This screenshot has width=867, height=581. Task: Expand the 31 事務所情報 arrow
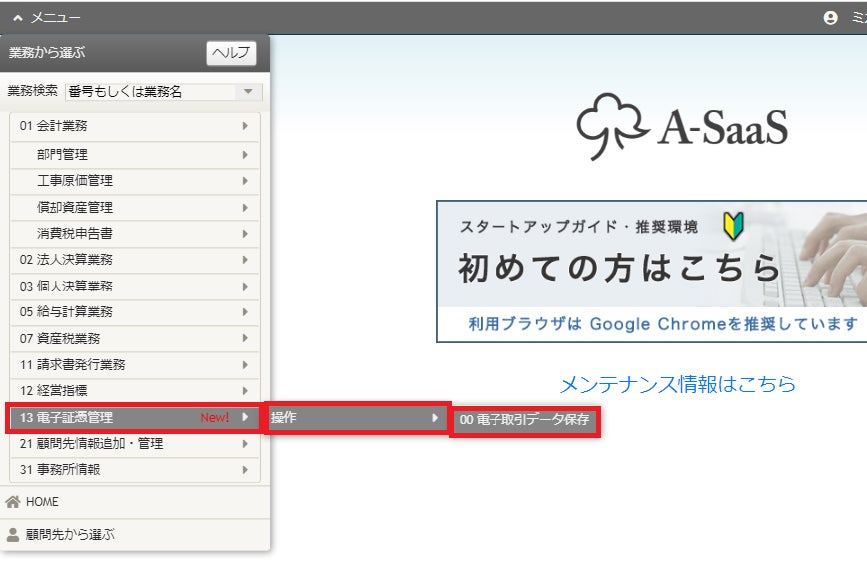coord(245,470)
